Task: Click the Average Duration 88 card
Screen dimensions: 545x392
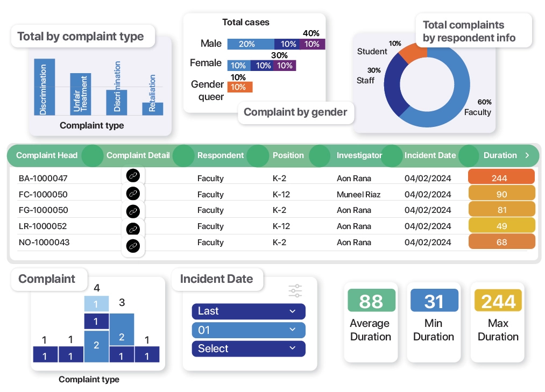Action: pyautogui.click(x=371, y=322)
